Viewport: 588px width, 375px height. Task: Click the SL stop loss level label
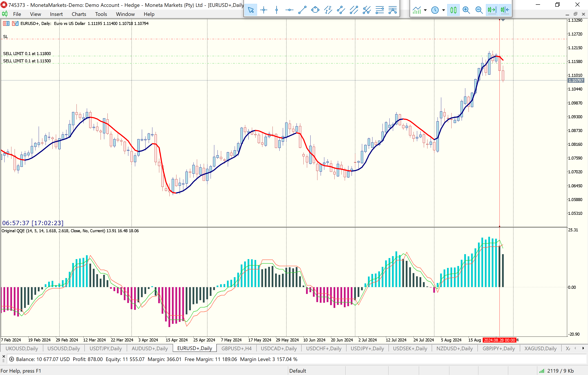tap(5, 37)
